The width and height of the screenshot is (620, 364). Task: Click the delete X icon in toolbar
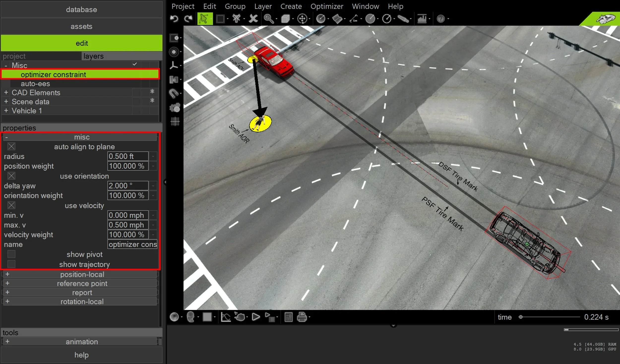(253, 19)
